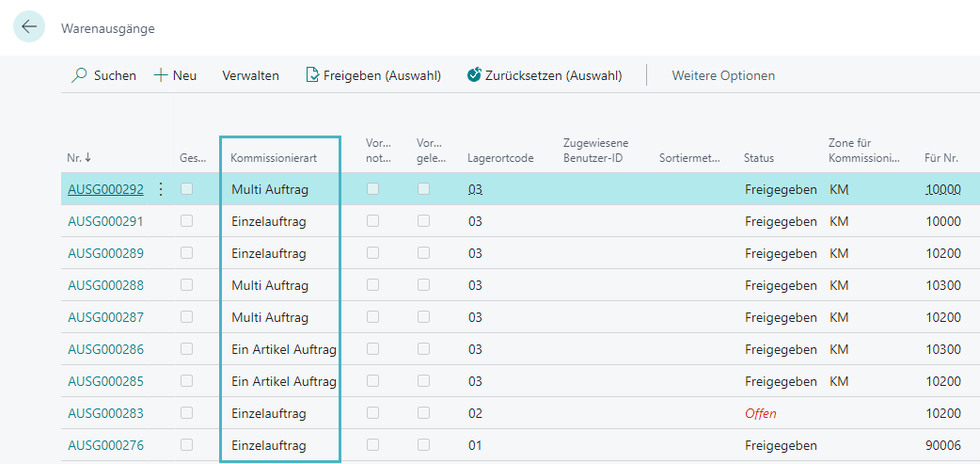Open shipment AUSG000288 link
The image size is (980, 464).
click(105, 285)
